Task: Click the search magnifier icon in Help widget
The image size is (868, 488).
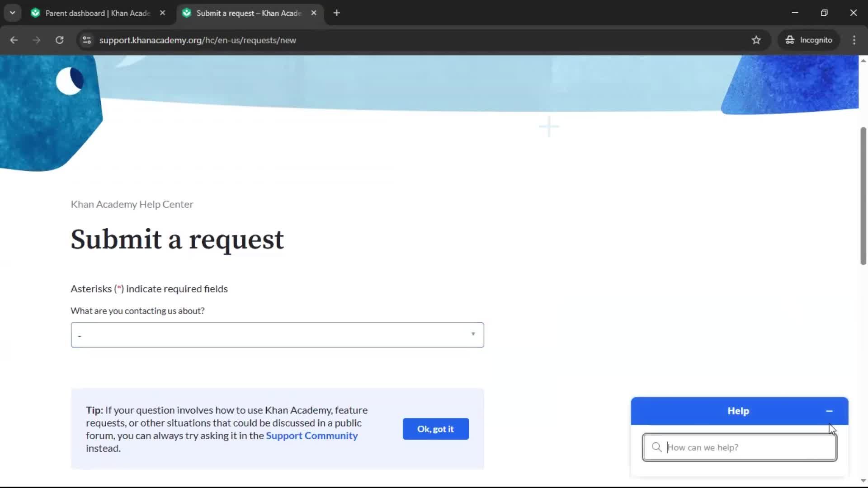Action: [656, 447]
